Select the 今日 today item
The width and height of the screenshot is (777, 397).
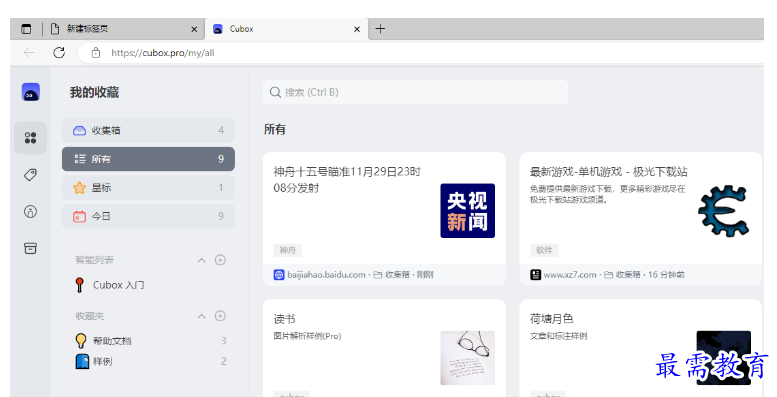148,216
